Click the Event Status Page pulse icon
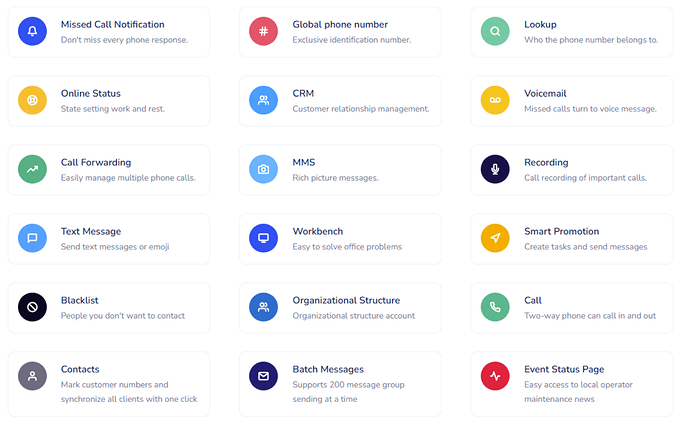The image size is (690, 427). [495, 376]
